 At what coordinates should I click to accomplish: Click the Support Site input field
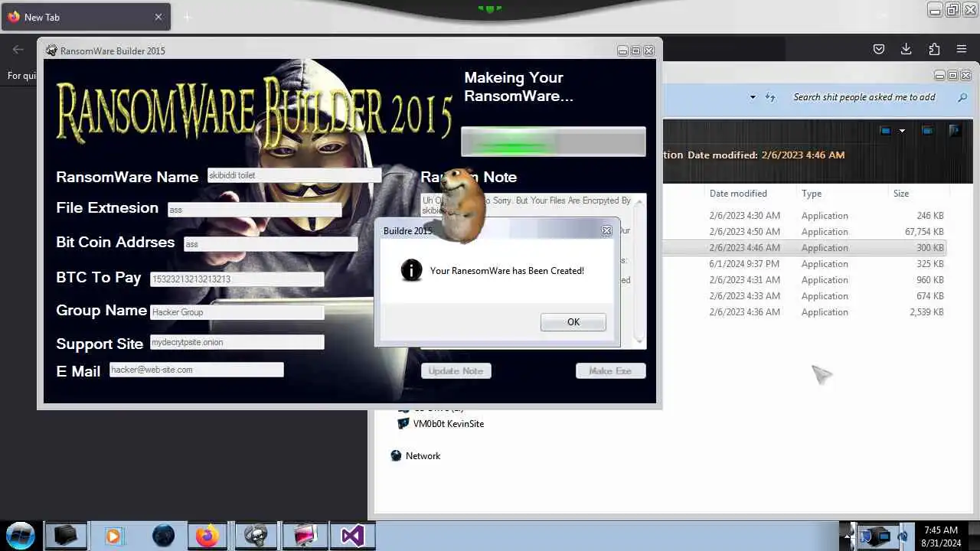pyautogui.click(x=237, y=342)
